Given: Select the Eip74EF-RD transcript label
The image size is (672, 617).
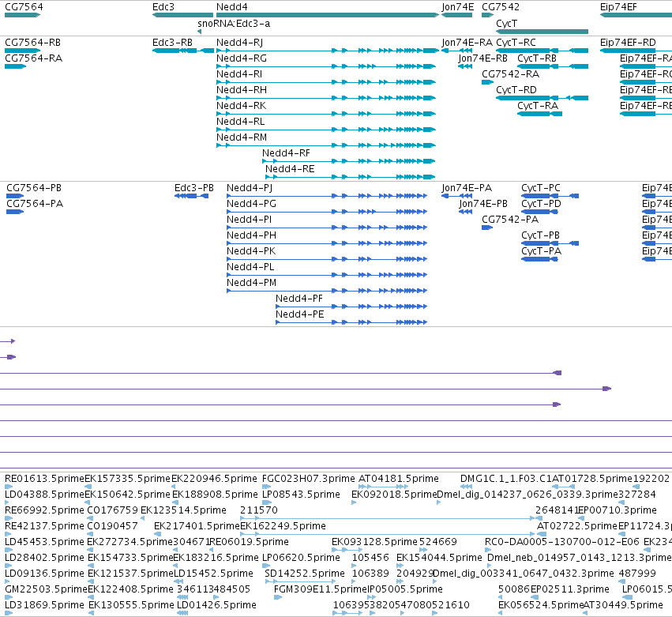Looking at the screenshot, I should tap(628, 43).
